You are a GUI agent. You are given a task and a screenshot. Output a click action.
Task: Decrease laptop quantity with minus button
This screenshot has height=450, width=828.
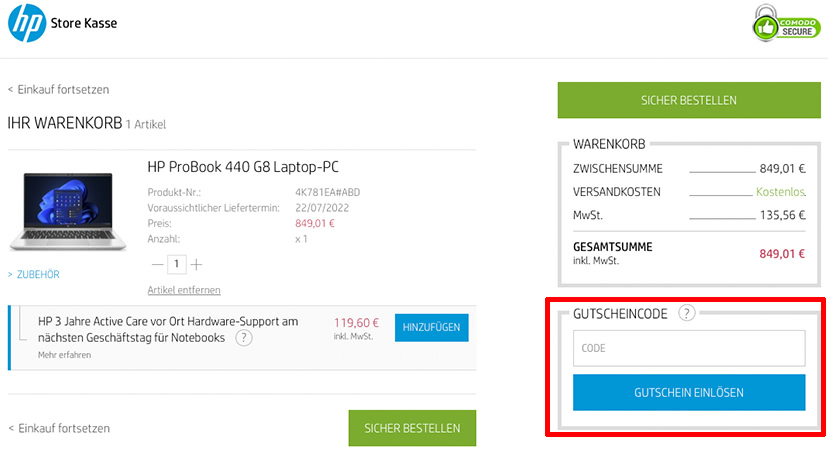157,264
